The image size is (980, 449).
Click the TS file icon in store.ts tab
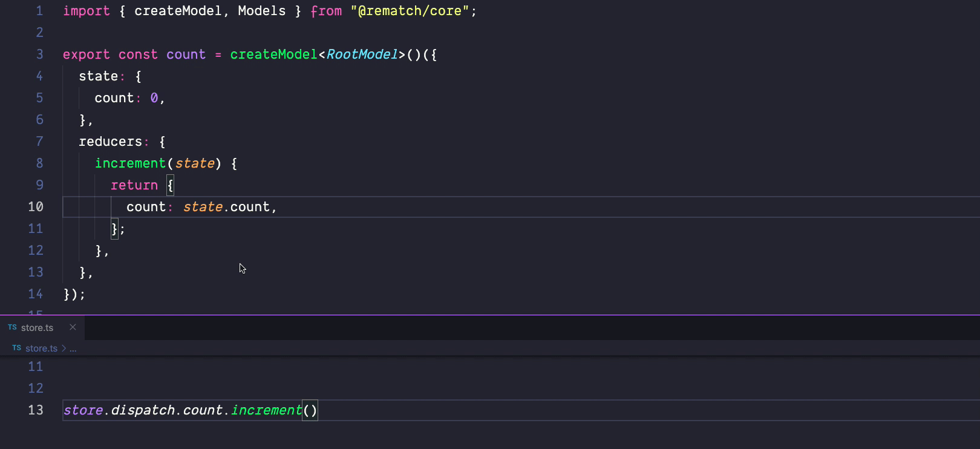pos(12,327)
